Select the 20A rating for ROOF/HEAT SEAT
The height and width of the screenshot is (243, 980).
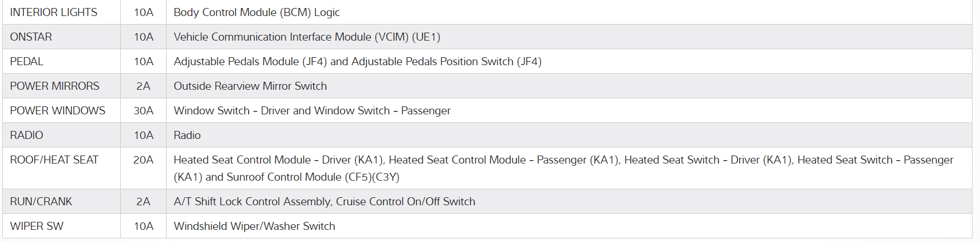click(x=144, y=160)
